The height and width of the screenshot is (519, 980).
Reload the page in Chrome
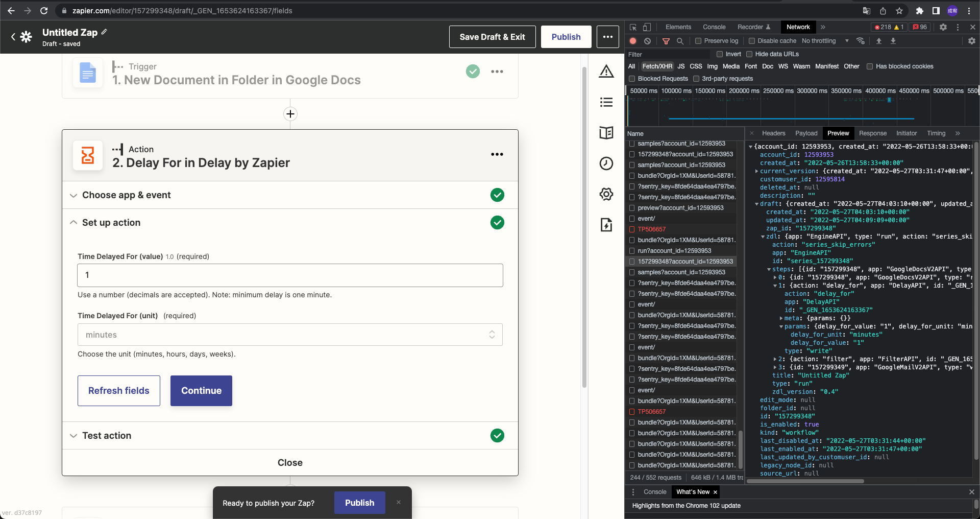click(44, 11)
